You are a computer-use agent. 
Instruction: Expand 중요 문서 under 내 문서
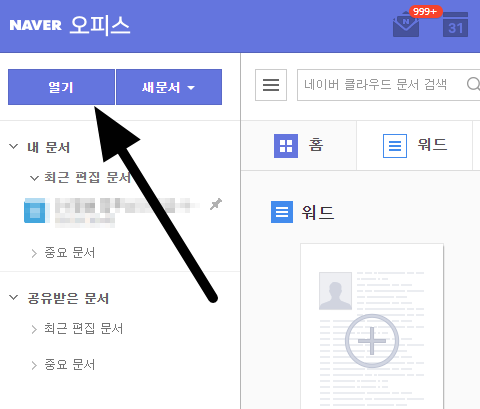(x=34, y=253)
